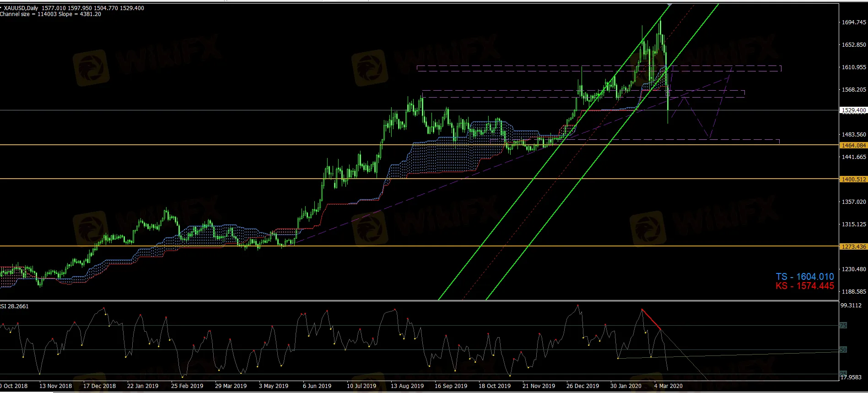
Task: Select the current price tag 1529.400
Action: coord(854,110)
